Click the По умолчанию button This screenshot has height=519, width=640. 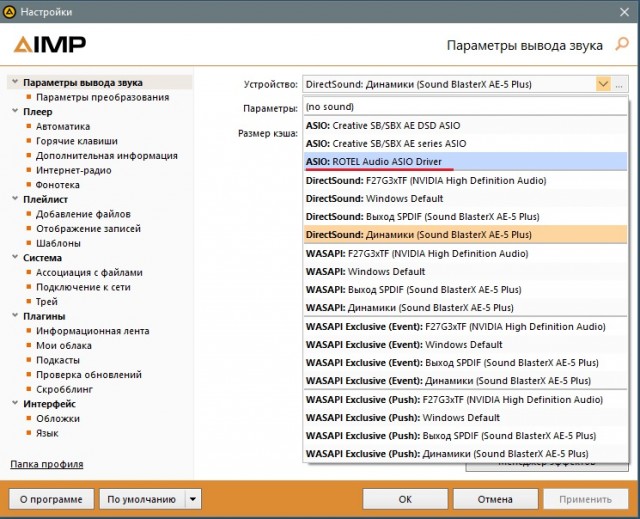pos(142,499)
